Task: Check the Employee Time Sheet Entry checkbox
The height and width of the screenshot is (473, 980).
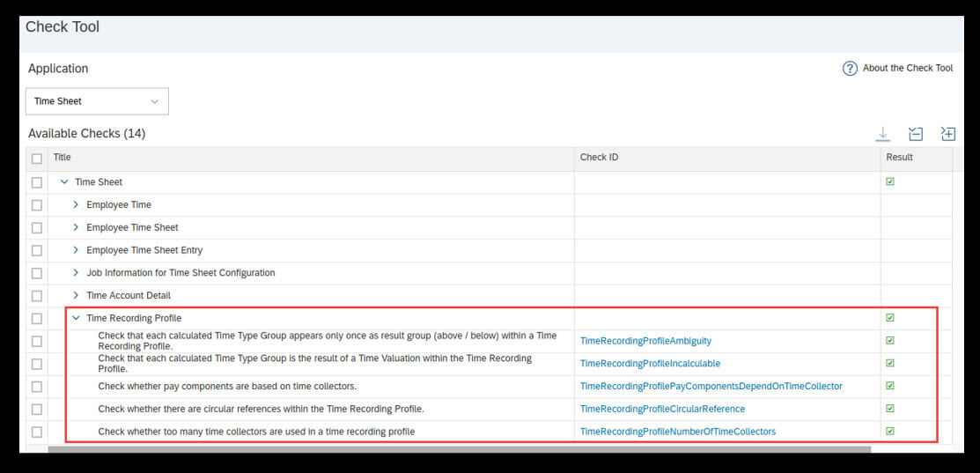Action: (37, 250)
